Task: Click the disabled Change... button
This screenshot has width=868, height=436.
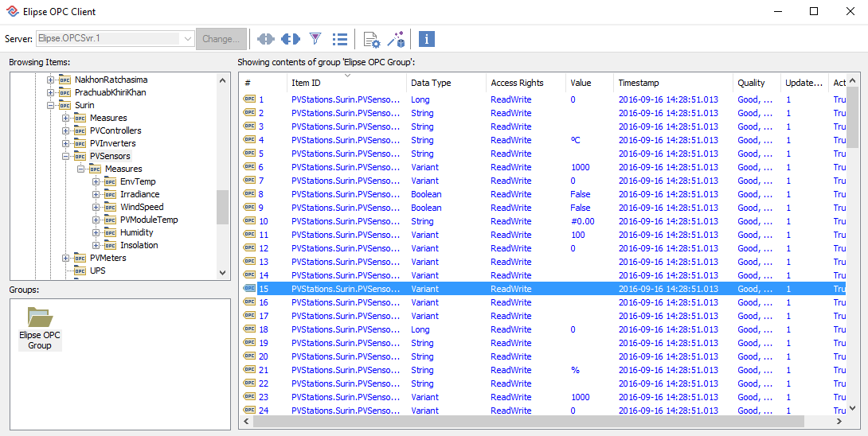Action: point(221,39)
